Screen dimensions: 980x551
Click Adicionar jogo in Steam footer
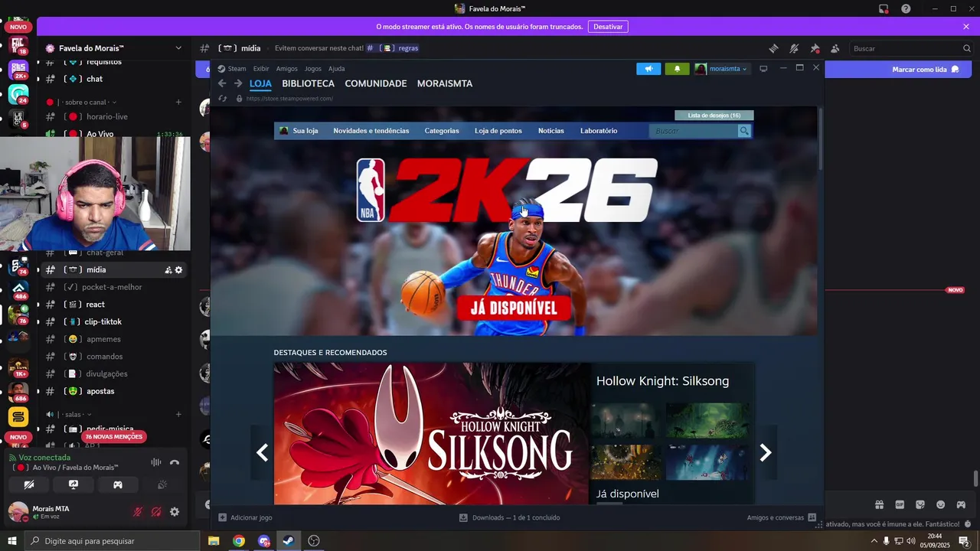(246, 518)
